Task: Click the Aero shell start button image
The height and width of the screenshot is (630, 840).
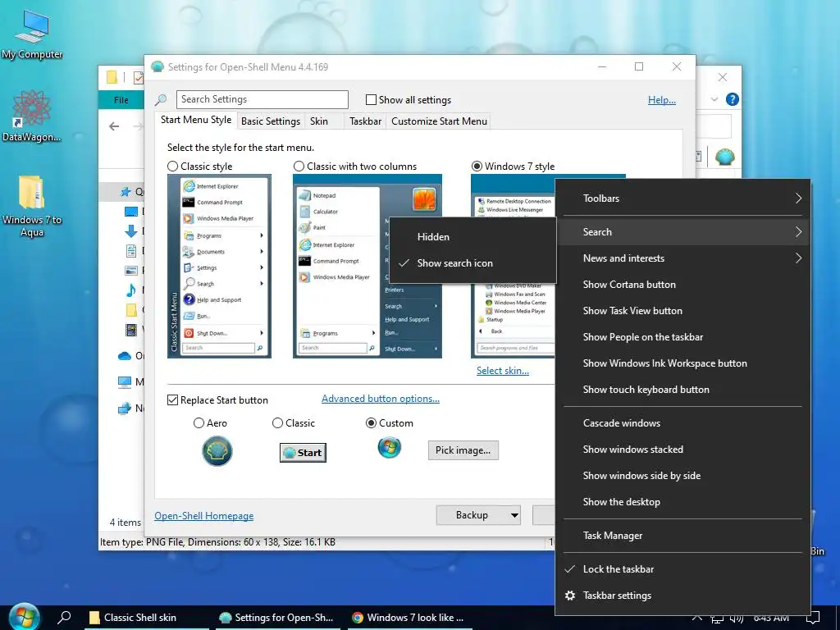Action: point(217,451)
